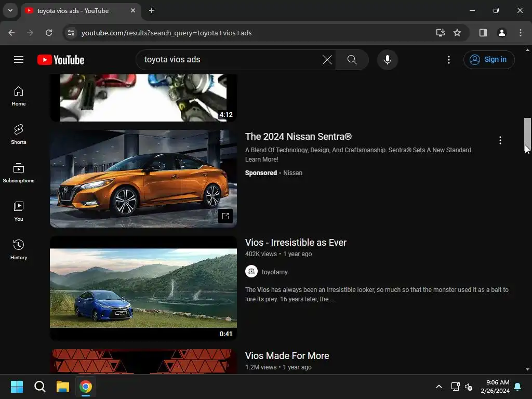
Task: Click the network icon in system tray
Action: pyautogui.click(x=455, y=387)
